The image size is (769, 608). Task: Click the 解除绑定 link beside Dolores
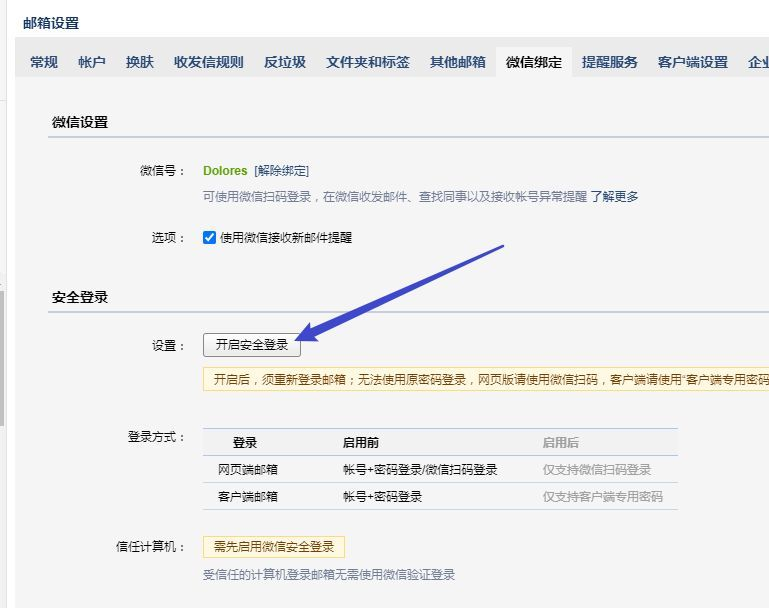point(282,171)
